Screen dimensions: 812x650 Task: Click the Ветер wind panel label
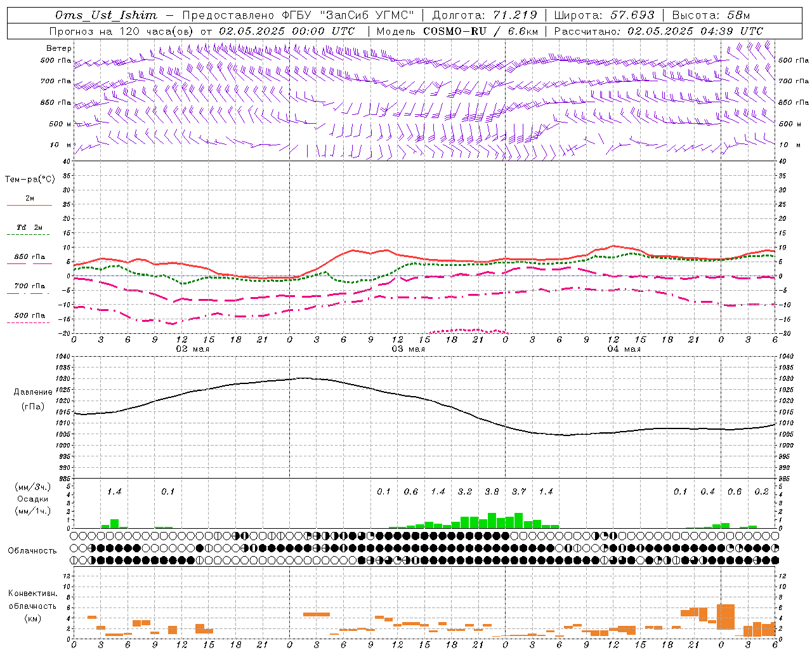(59, 48)
